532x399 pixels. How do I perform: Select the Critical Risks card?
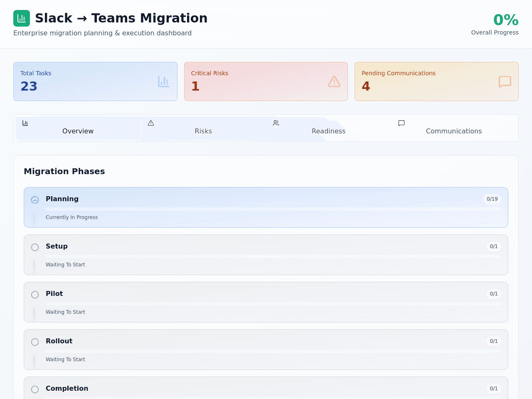coord(266,81)
